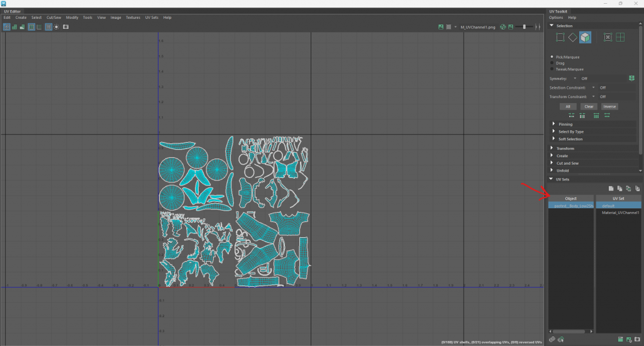This screenshot has width=644, height=346.
Task: Open the Selection Constraint dropdown arrow
Action: (594, 87)
